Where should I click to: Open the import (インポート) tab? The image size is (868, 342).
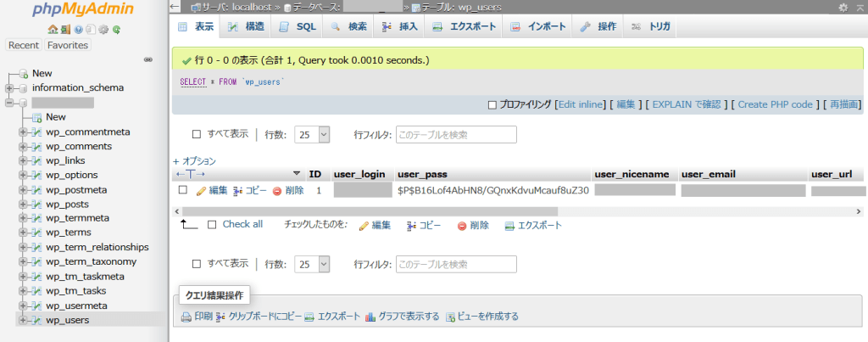(537, 26)
